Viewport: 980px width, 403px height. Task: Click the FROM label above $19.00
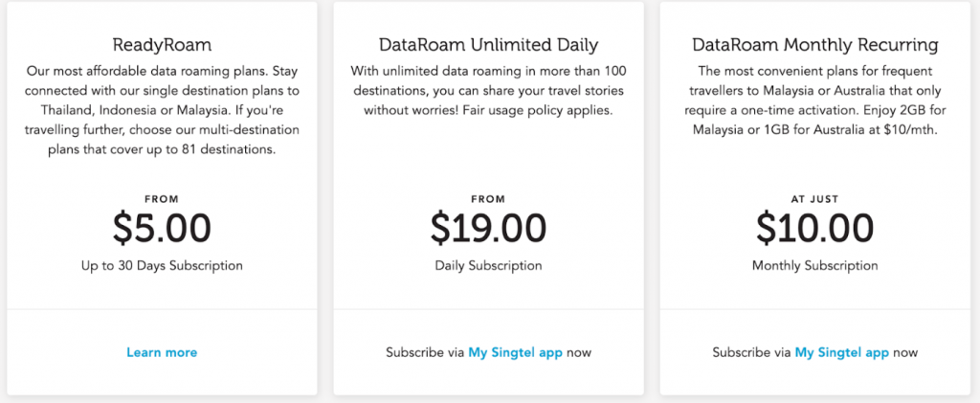pyautogui.click(x=488, y=198)
